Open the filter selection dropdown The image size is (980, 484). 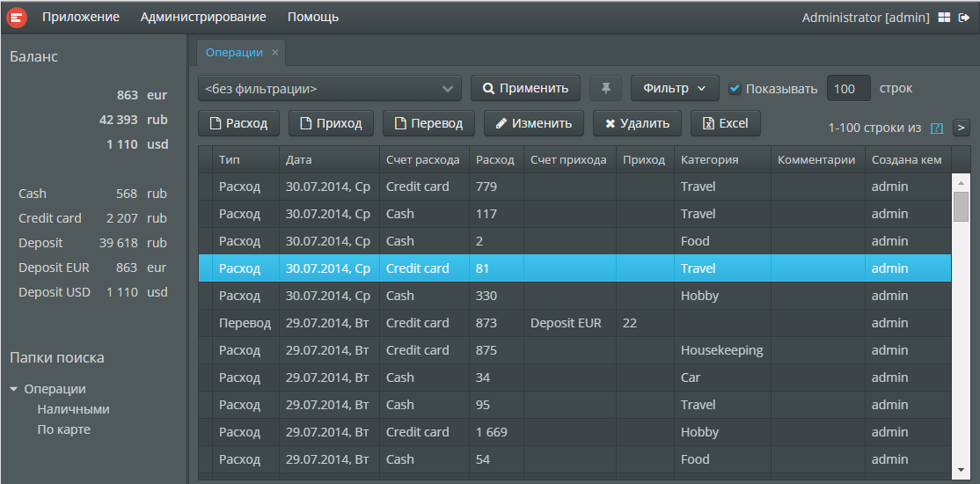pyautogui.click(x=331, y=88)
